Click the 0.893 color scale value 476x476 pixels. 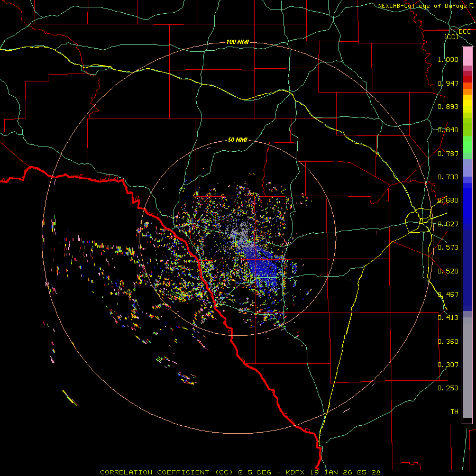pos(448,106)
